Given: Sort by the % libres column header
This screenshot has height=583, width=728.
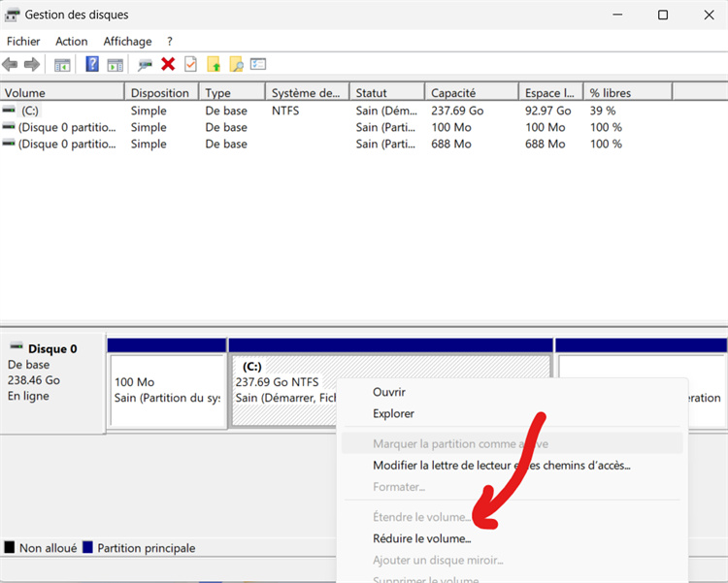Looking at the screenshot, I should coord(628,93).
